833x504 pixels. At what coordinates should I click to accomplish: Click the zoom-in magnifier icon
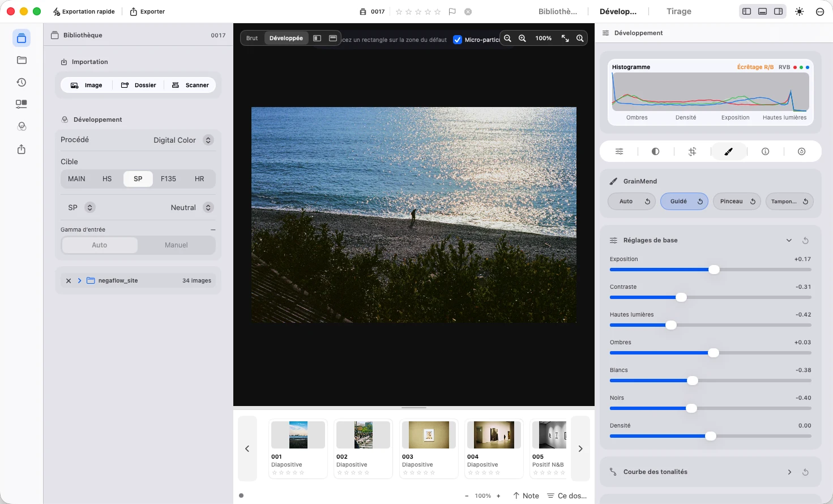coord(522,38)
